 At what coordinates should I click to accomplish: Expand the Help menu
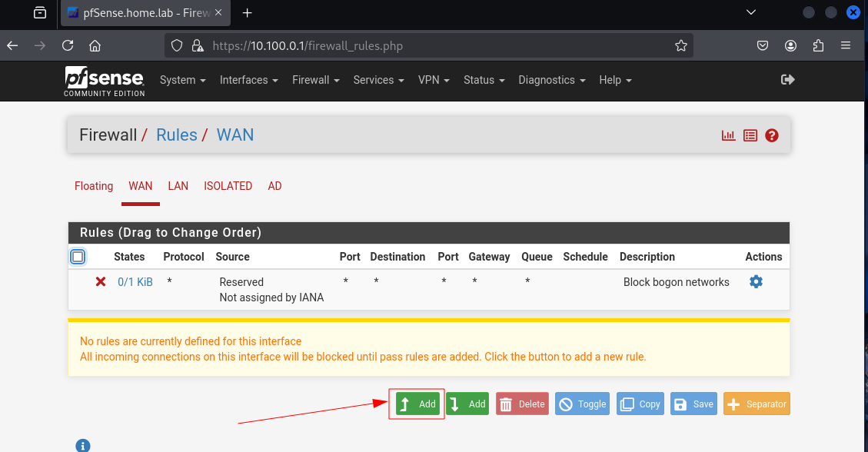615,80
